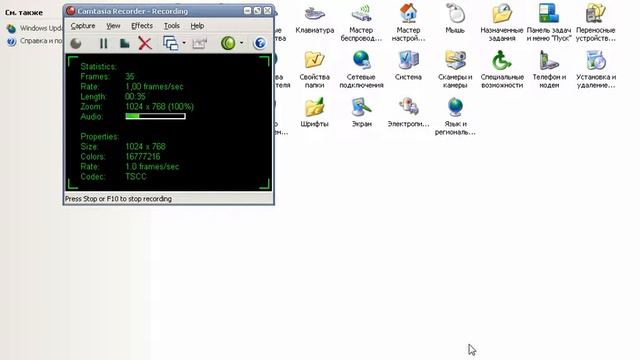Click the См. также sidebar heading
This screenshot has width=640, height=360.
pos(24,13)
